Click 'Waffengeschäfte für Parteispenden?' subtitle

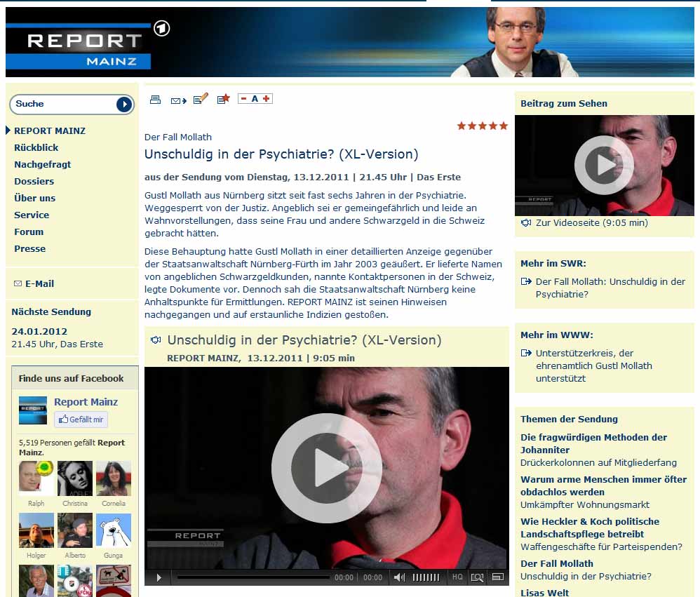point(601,546)
